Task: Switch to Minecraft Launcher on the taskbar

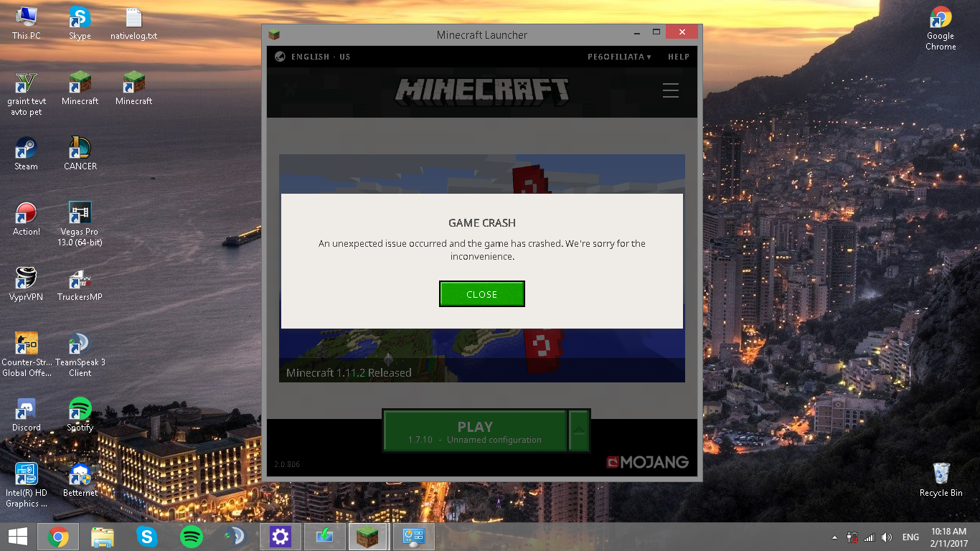Action: click(368, 537)
